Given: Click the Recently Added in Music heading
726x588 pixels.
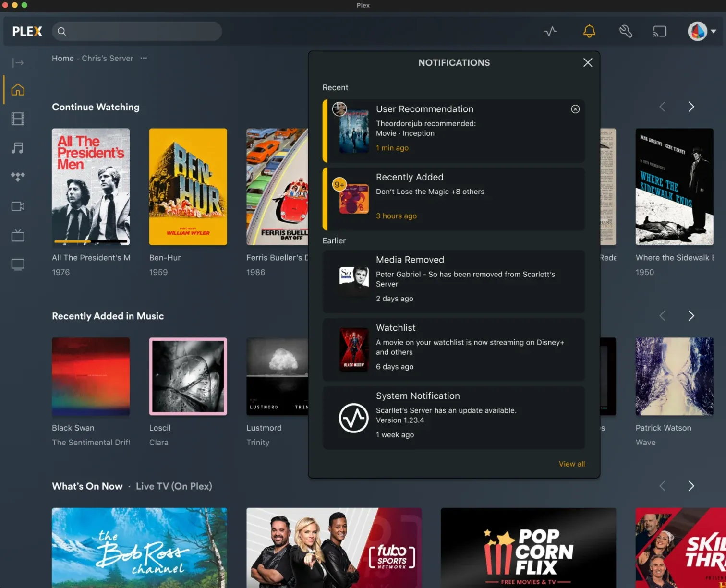Looking at the screenshot, I should click(x=108, y=316).
